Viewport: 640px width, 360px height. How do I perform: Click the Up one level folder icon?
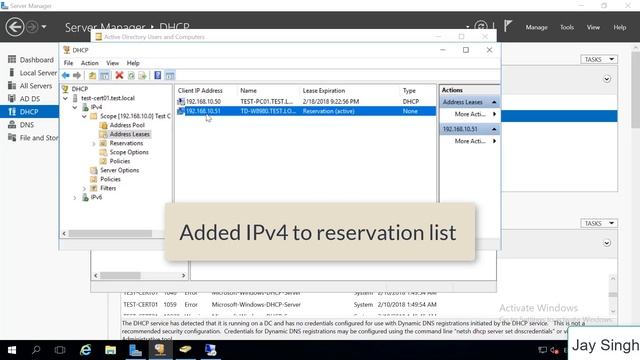coord(93,76)
